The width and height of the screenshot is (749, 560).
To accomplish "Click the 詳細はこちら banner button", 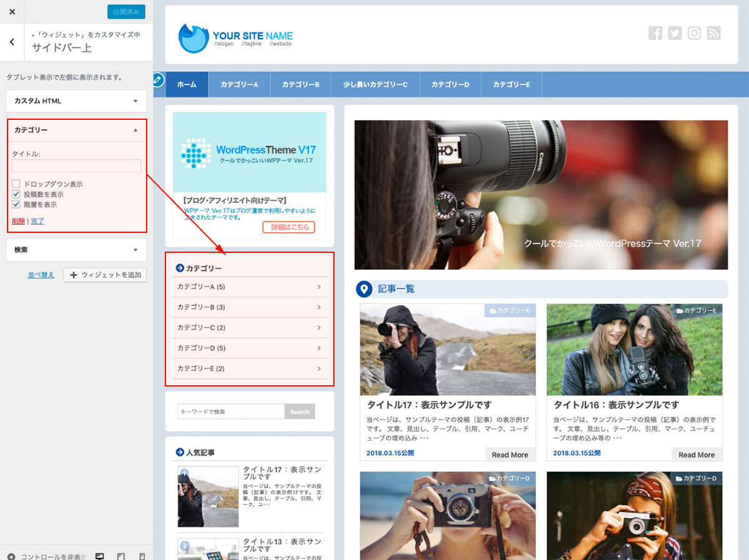I will (289, 227).
